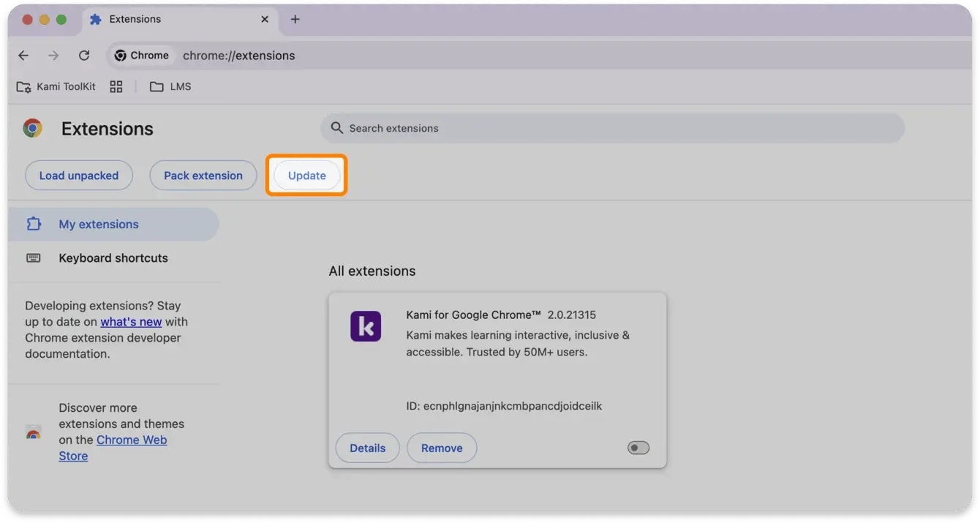Click the Kami for Google Chrome title
Image resolution: width=980 pixels, height=523 pixels.
(x=473, y=315)
